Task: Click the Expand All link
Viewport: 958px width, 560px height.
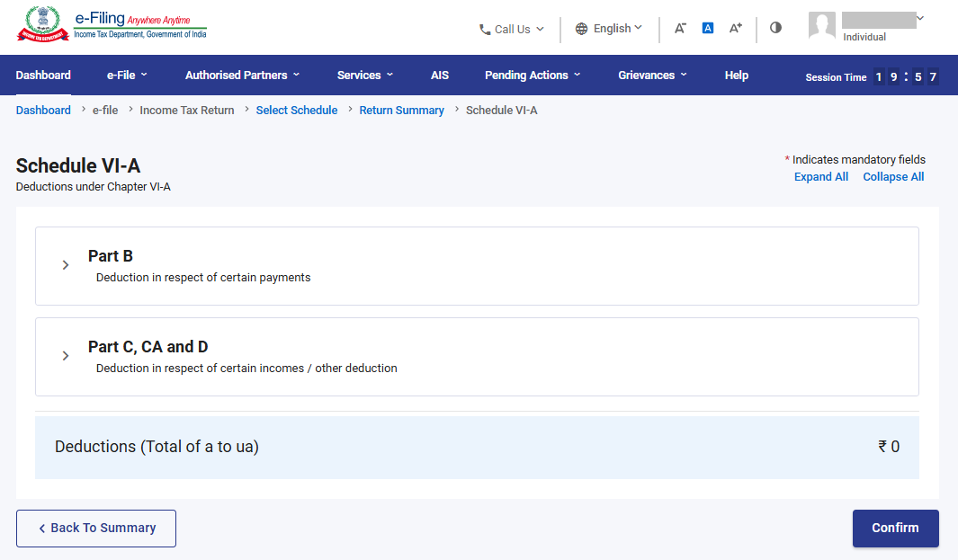Action: tap(821, 176)
